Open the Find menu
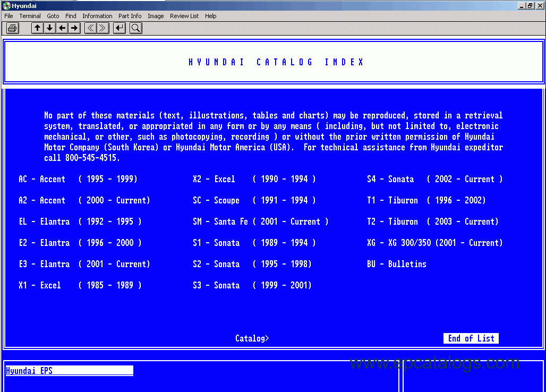 [71, 16]
